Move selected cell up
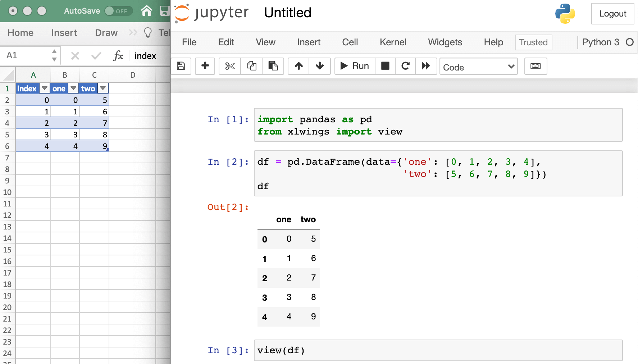This screenshot has height=364, width=638. [299, 66]
